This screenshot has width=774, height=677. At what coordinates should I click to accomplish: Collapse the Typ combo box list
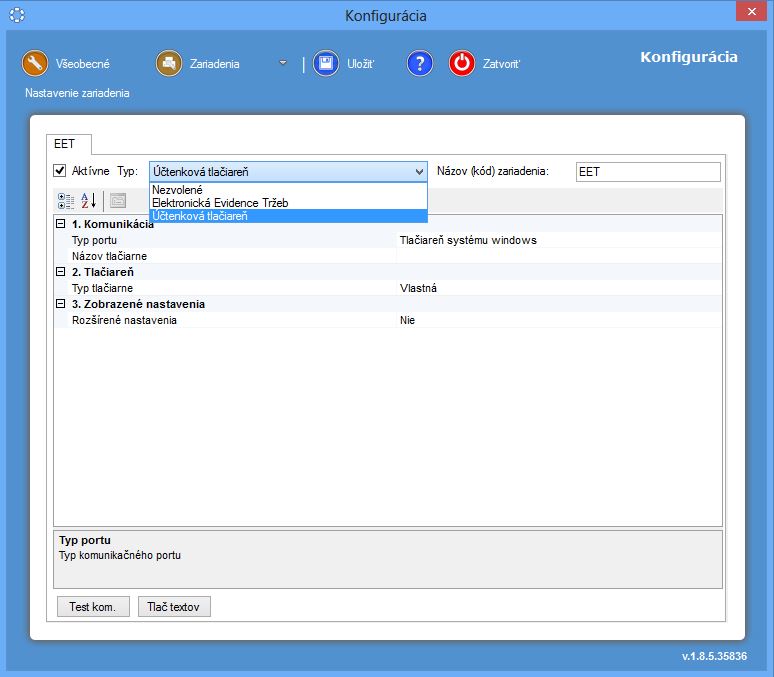419,172
